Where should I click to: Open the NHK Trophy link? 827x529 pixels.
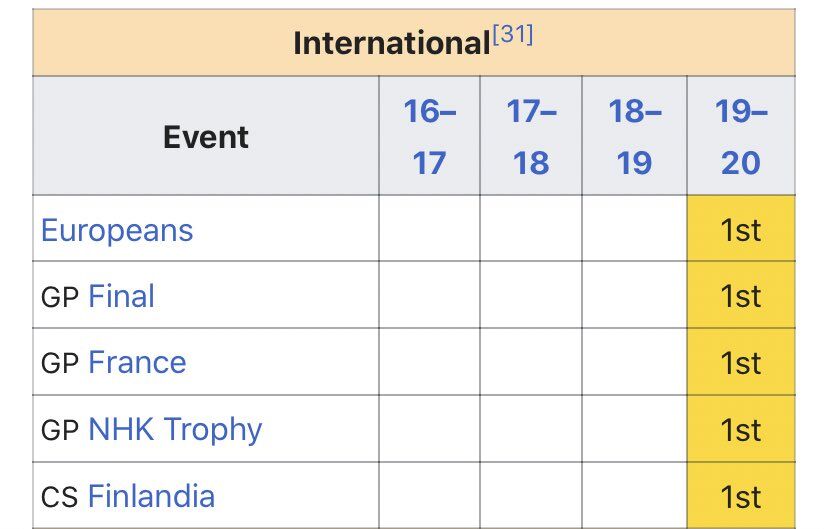[175, 429]
